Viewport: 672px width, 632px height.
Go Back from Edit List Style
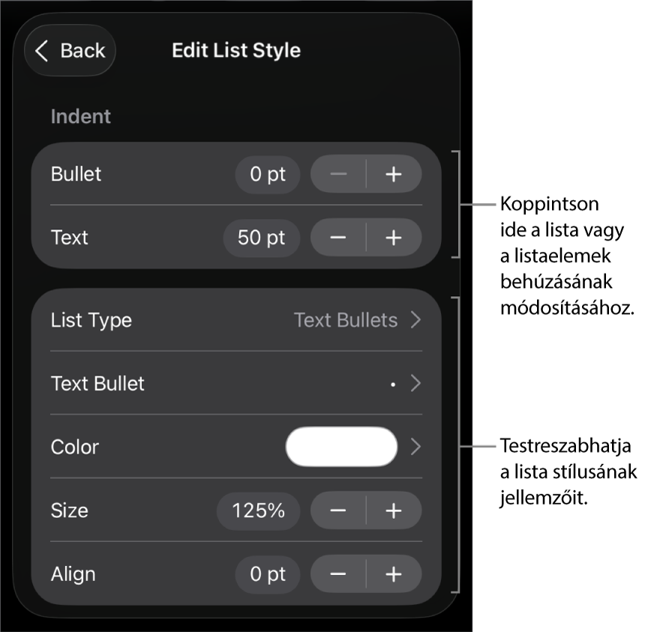(x=70, y=51)
